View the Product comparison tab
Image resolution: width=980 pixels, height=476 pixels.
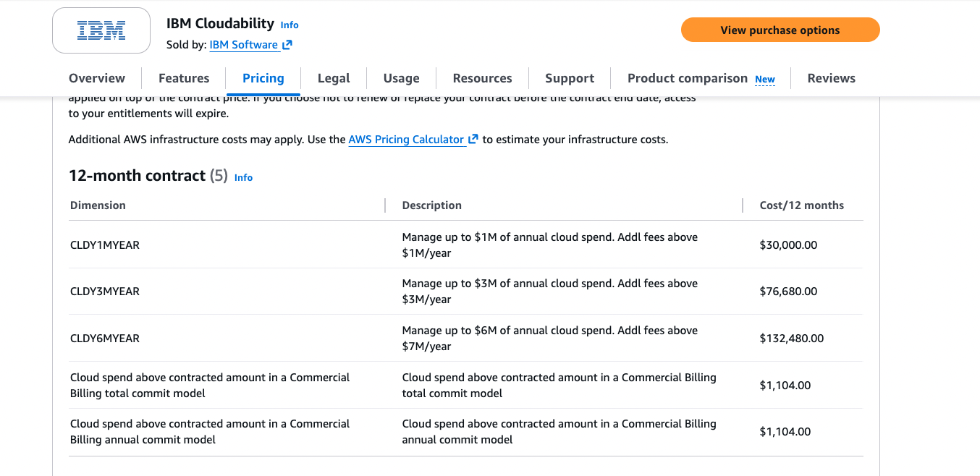click(687, 77)
